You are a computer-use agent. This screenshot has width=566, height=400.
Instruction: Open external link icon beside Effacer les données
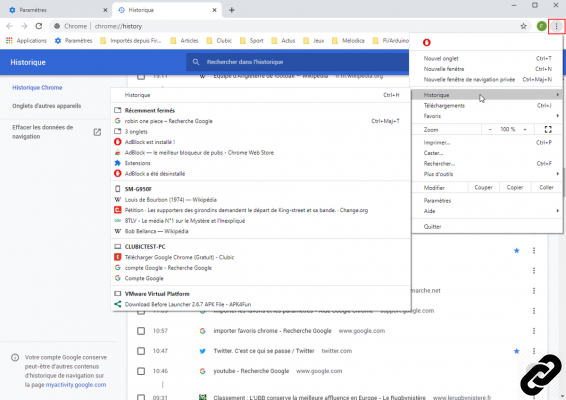[x=97, y=132]
